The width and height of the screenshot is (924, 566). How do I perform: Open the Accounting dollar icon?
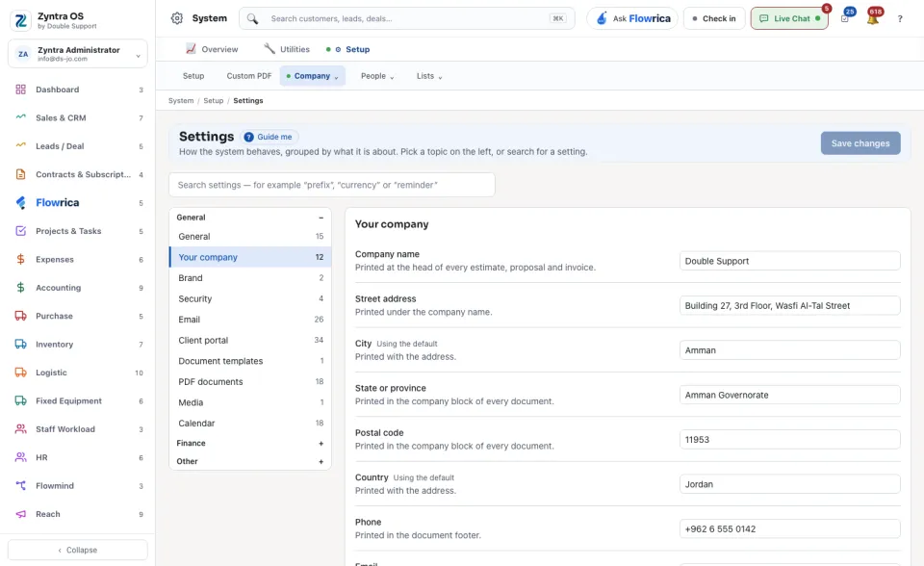coord(20,288)
